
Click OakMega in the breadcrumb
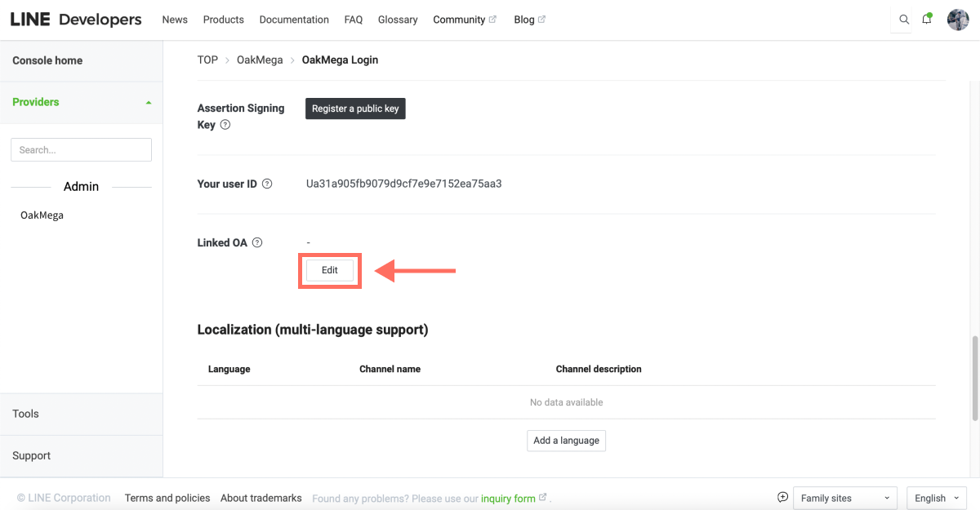(260, 60)
